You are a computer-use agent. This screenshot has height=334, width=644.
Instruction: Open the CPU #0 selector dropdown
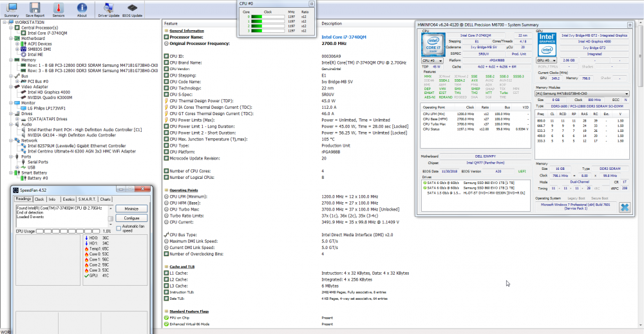point(431,60)
